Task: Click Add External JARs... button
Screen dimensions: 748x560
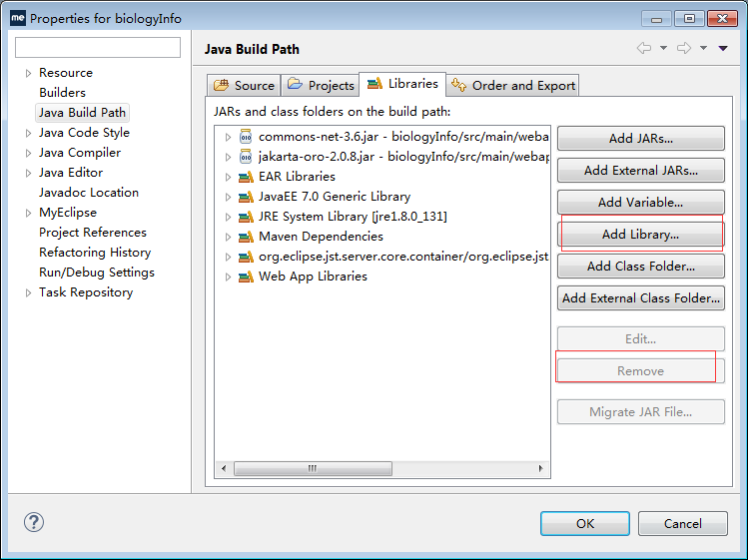Action: point(641,171)
